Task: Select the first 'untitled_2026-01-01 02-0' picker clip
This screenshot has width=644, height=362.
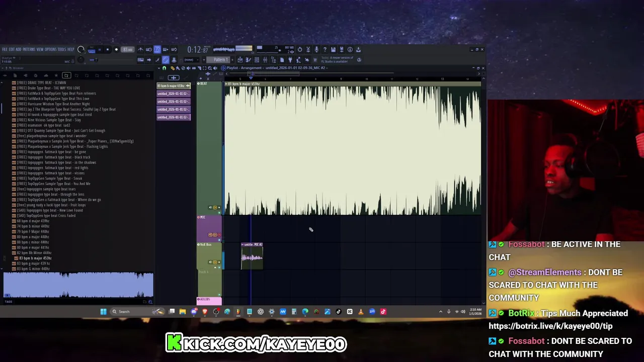Action: [174, 94]
